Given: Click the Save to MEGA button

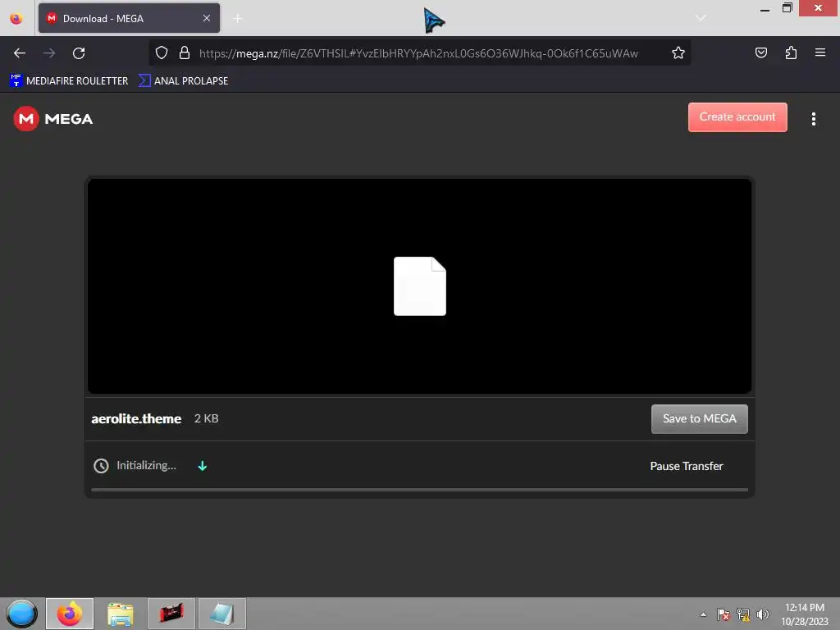Looking at the screenshot, I should click(699, 419).
